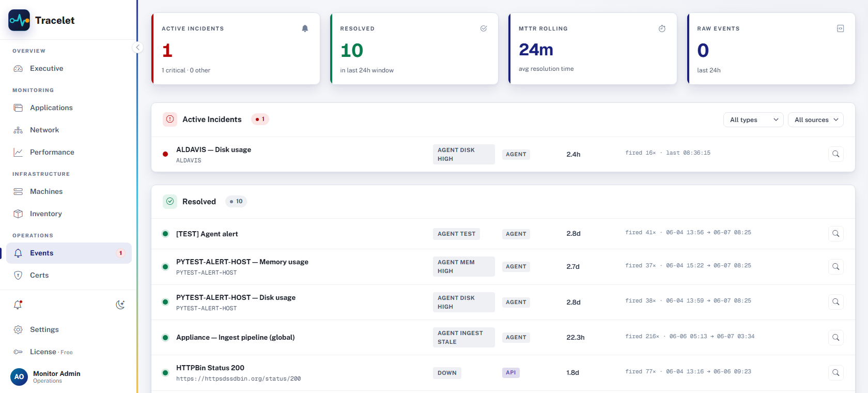Inspect the HTTPBin Status 200 event
Screen dimensions: 868x393
(x=835, y=372)
